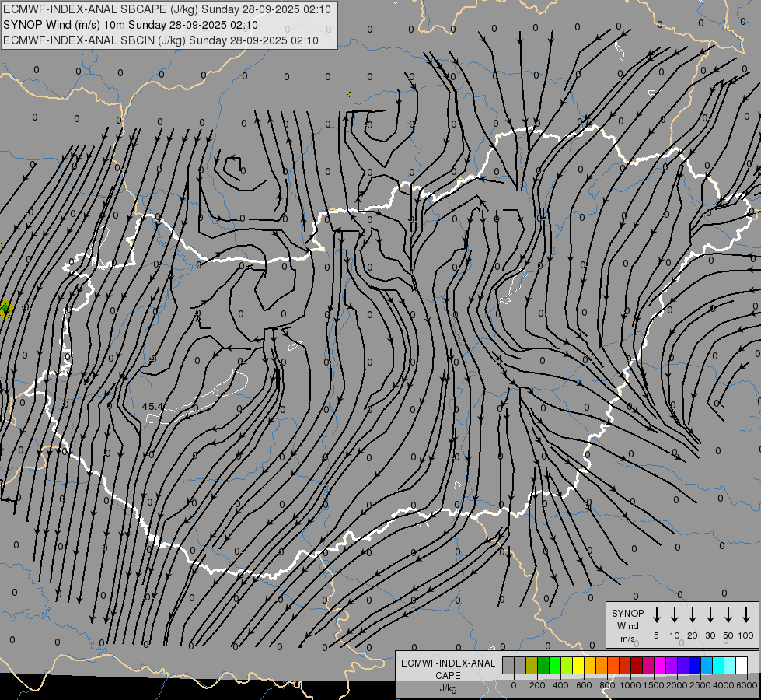Viewport: 761px width, 700px height.
Task: Click the 1500 tick label in CAPE legend
Action: (x=654, y=685)
